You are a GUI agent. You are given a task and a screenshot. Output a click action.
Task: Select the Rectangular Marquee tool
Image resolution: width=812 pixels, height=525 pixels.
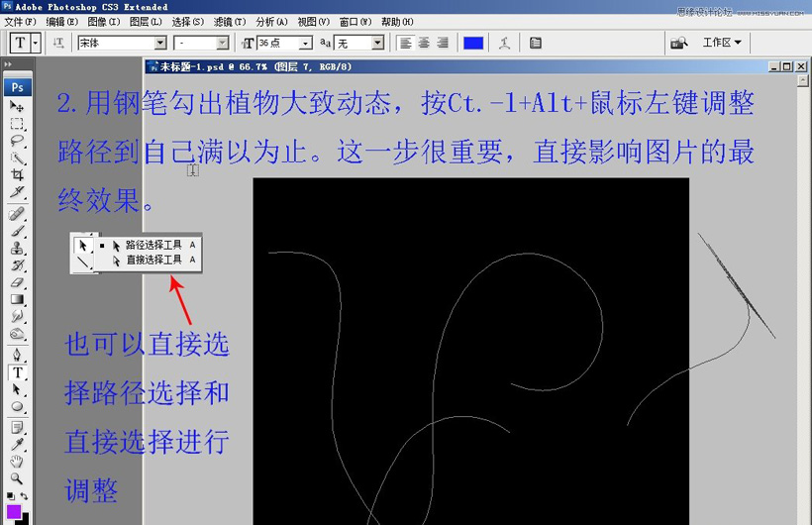17,124
